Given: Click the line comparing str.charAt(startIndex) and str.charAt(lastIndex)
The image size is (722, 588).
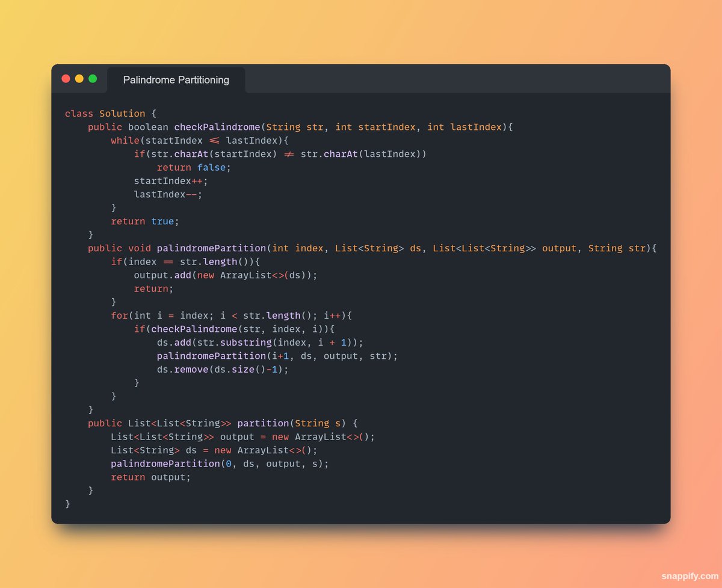Looking at the screenshot, I should 280,154.
